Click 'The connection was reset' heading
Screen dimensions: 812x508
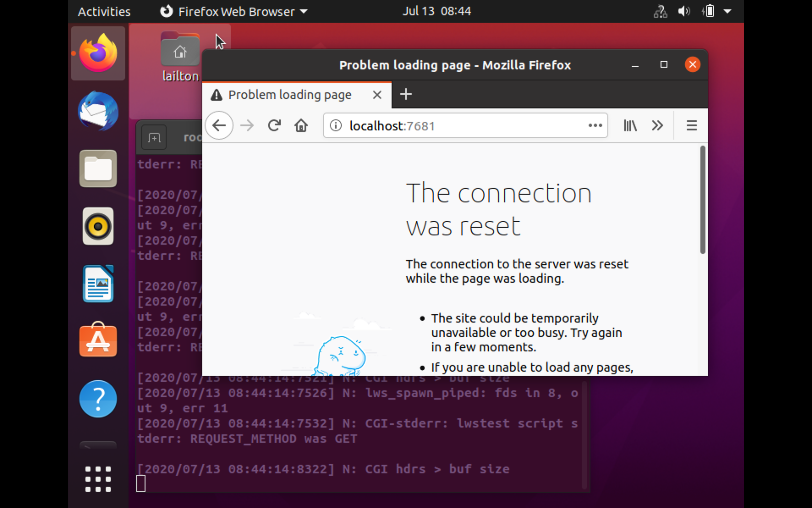click(x=499, y=209)
